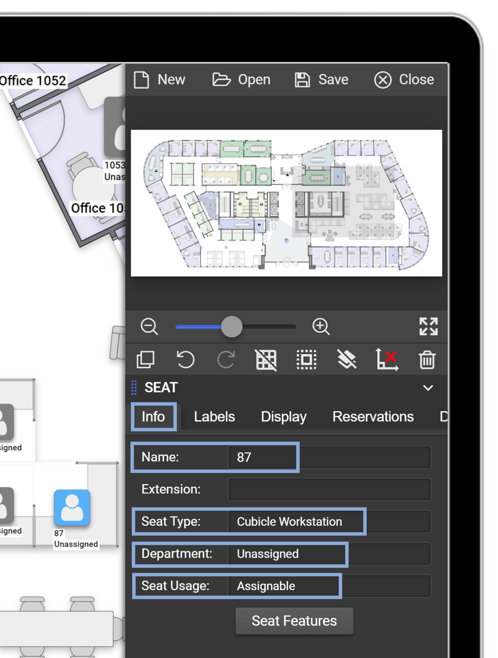Click the zoom in magnifier icon
Image resolution: width=498 pixels, height=658 pixels.
click(321, 326)
